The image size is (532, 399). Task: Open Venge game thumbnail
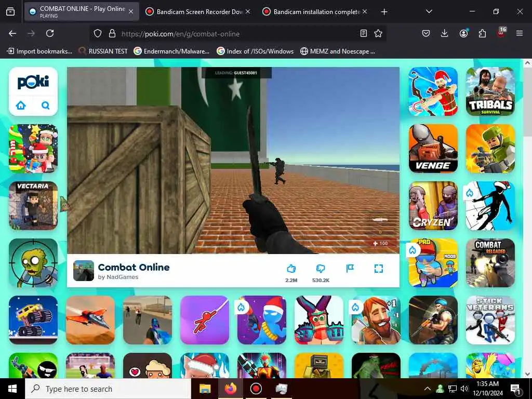coord(433,149)
